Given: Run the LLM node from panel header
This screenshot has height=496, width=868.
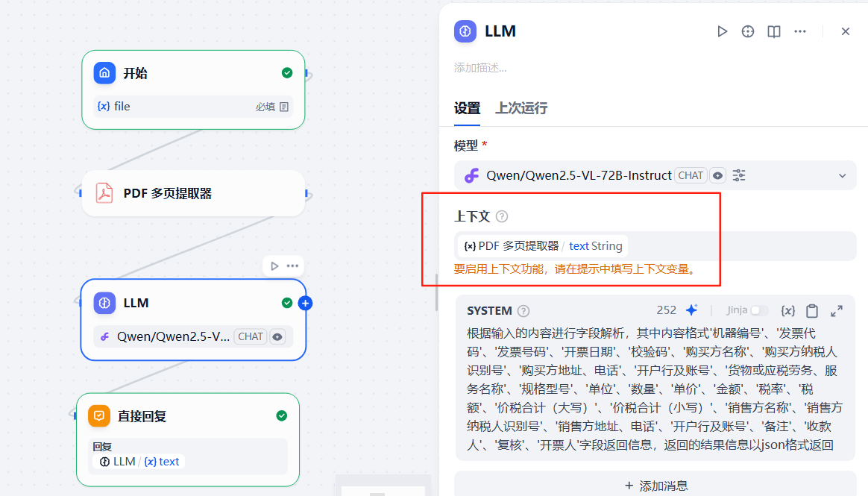Looking at the screenshot, I should tap(722, 31).
